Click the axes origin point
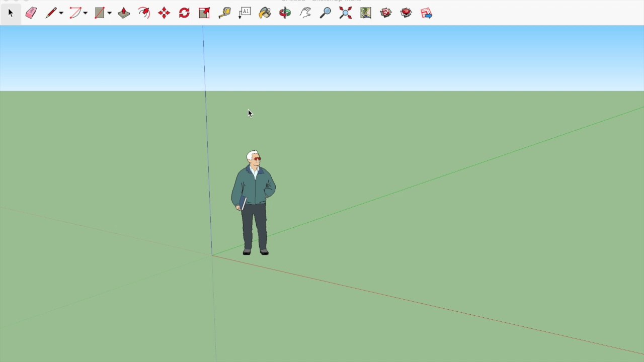Screen dimensions: 644x362 click(x=212, y=255)
